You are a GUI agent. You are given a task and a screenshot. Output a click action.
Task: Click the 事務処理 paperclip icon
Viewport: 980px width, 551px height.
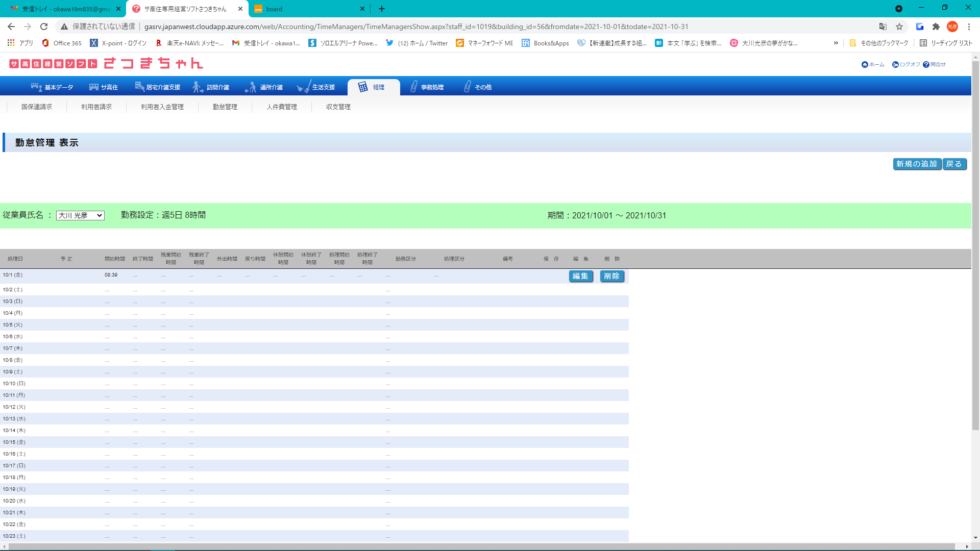(413, 87)
